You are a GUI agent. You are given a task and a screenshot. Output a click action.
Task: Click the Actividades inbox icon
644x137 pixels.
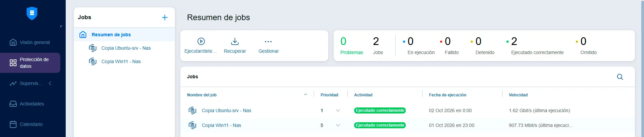click(x=13, y=104)
